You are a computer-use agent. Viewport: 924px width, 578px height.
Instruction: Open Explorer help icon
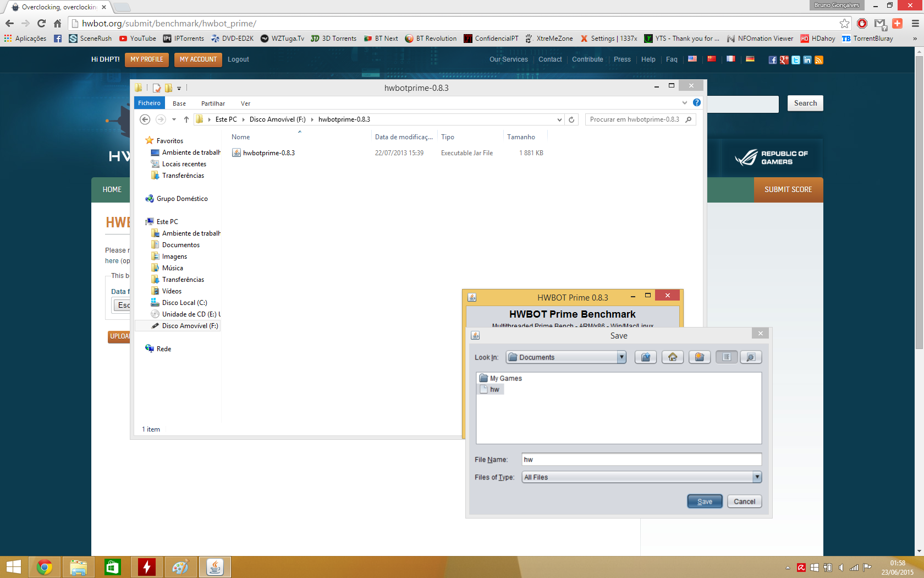(x=697, y=103)
